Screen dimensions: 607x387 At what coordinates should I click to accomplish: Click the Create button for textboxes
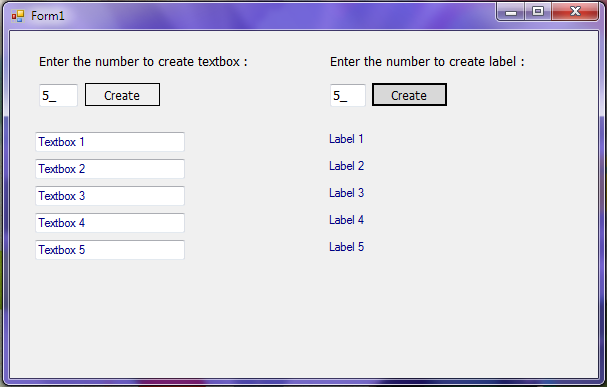pos(122,94)
